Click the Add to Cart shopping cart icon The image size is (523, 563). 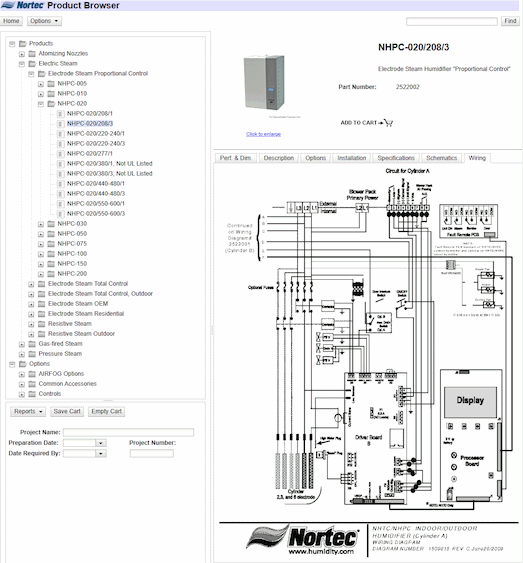(x=388, y=123)
